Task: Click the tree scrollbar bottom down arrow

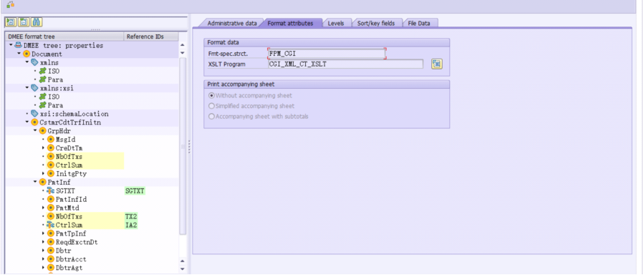Action: pyautogui.click(x=183, y=269)
